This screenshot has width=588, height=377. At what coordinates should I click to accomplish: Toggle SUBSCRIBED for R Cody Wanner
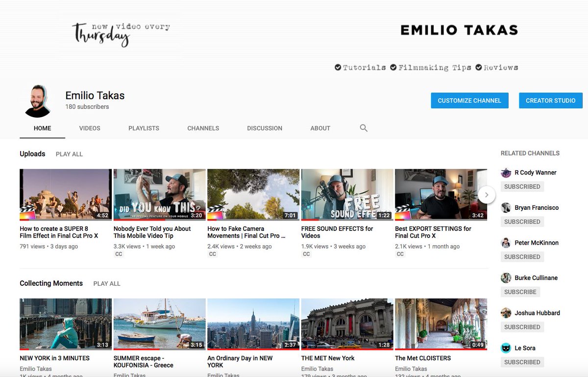coord(522,187)
